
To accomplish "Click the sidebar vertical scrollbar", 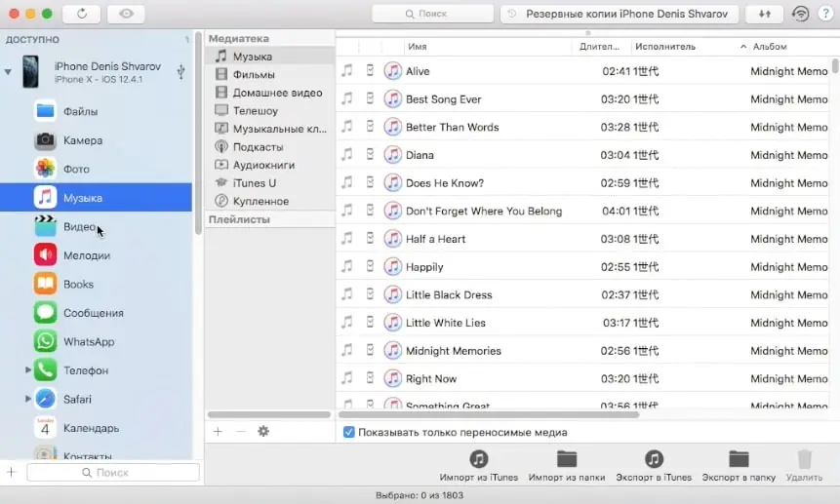I will click(x=198, y=133).
